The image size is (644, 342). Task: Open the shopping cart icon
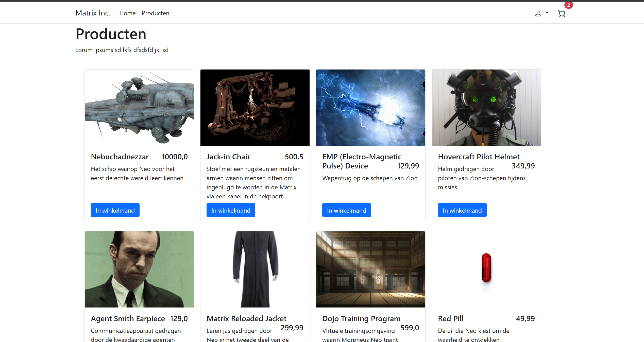[x=562, y=13]
